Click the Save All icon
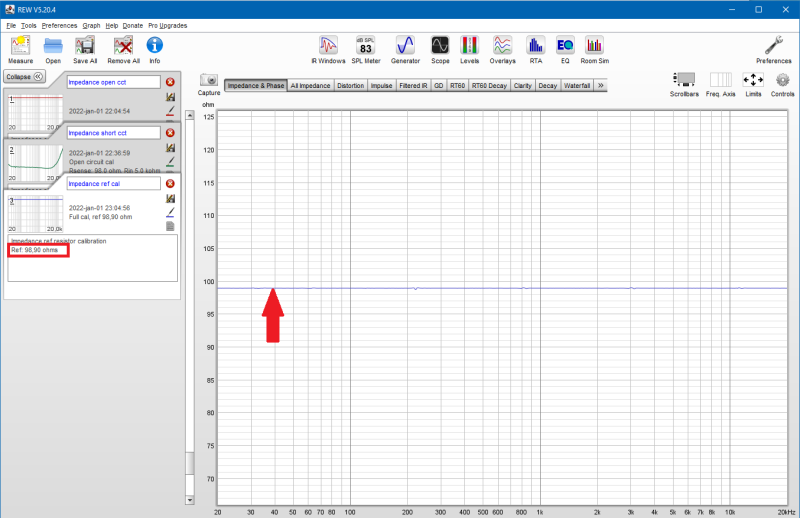Screen dimensions: 800x518 [85, 50]
